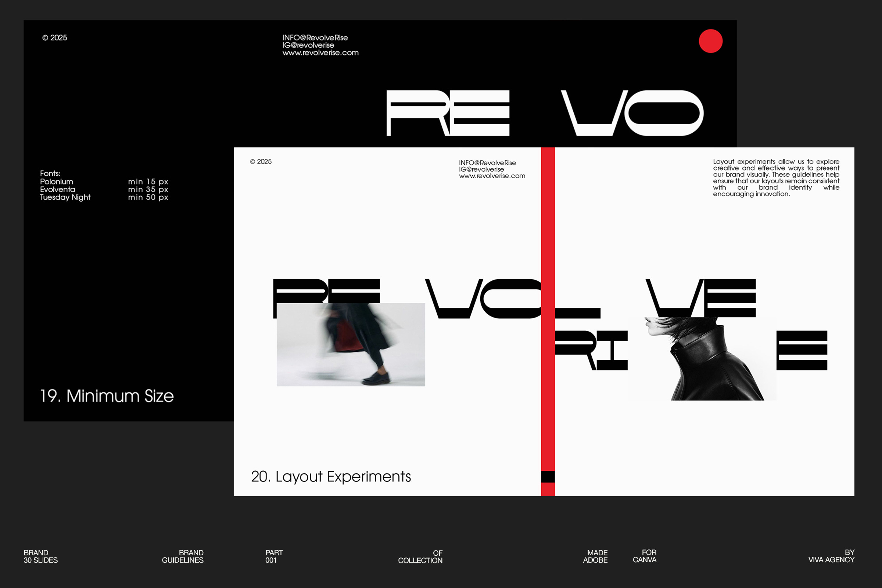Click 'Tuesday Night' font name
Viewport: 882px width, 588px height.
pyautogui.click(x=65, y=197)
